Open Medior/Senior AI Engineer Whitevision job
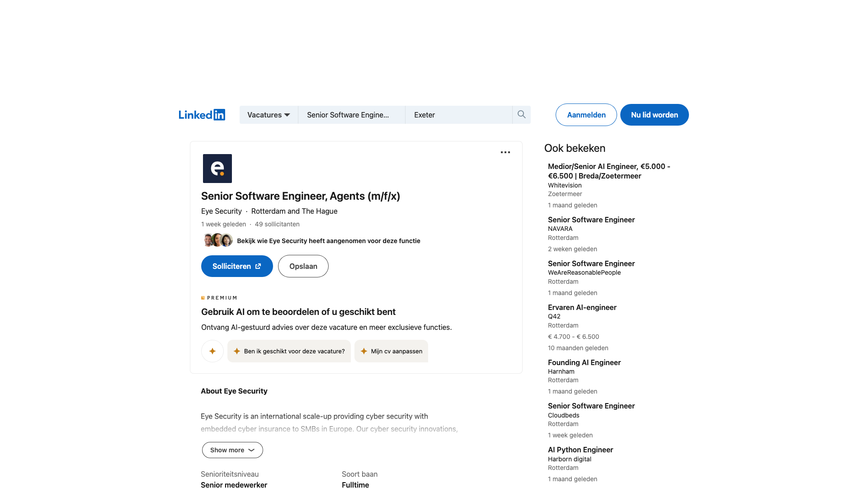This screenshot has width=868, height=488. pyautogui.click(x=609, y=171)
